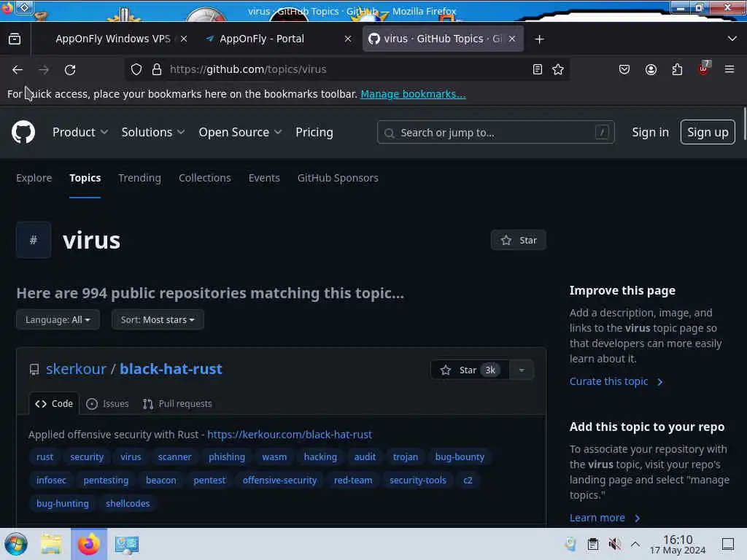Viewport: 747px width, 560px height.
Task: Open the Events section
Action: (x=264, y=178)
